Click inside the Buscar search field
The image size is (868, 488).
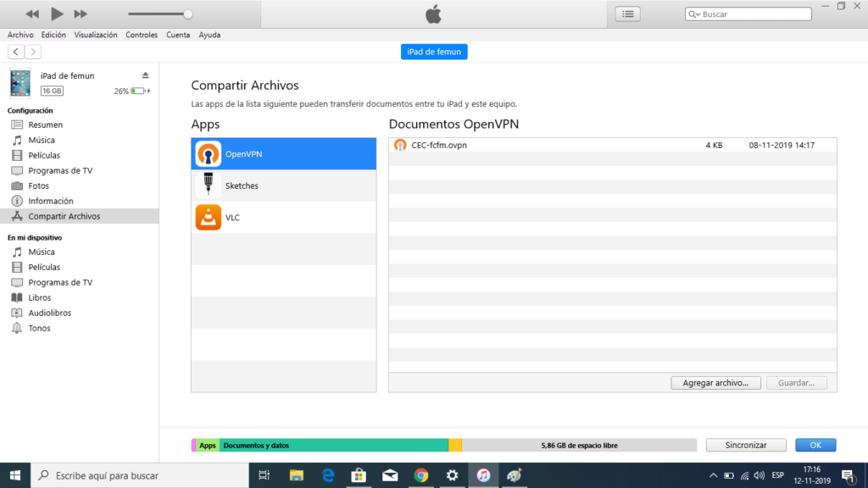753,14
